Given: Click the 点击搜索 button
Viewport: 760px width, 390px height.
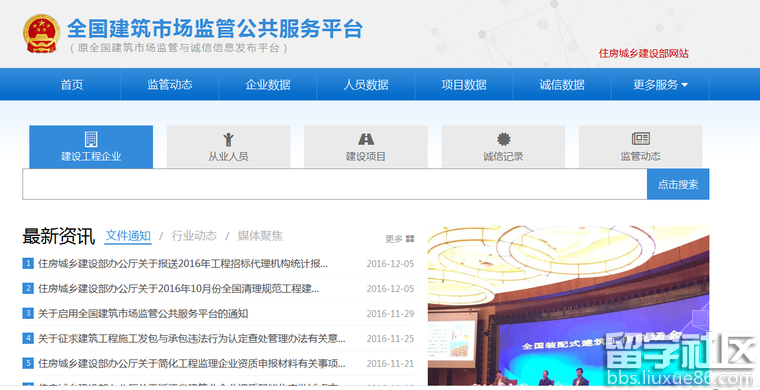Looking at the screenshot, I should click(678, 184).
